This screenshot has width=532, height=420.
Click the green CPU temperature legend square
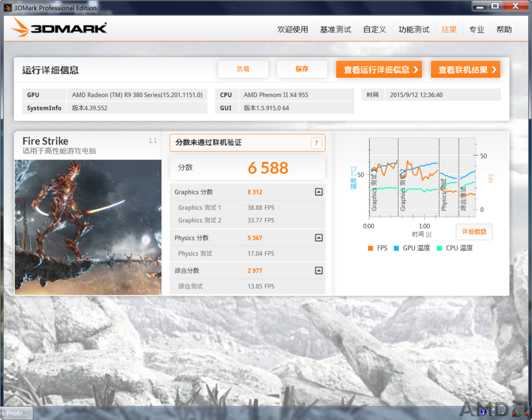coord(439,248)
